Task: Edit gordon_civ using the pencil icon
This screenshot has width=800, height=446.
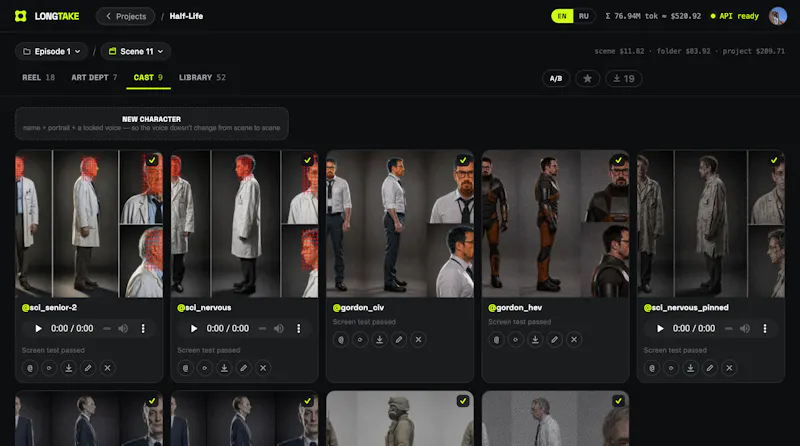Action: [399, 339]
